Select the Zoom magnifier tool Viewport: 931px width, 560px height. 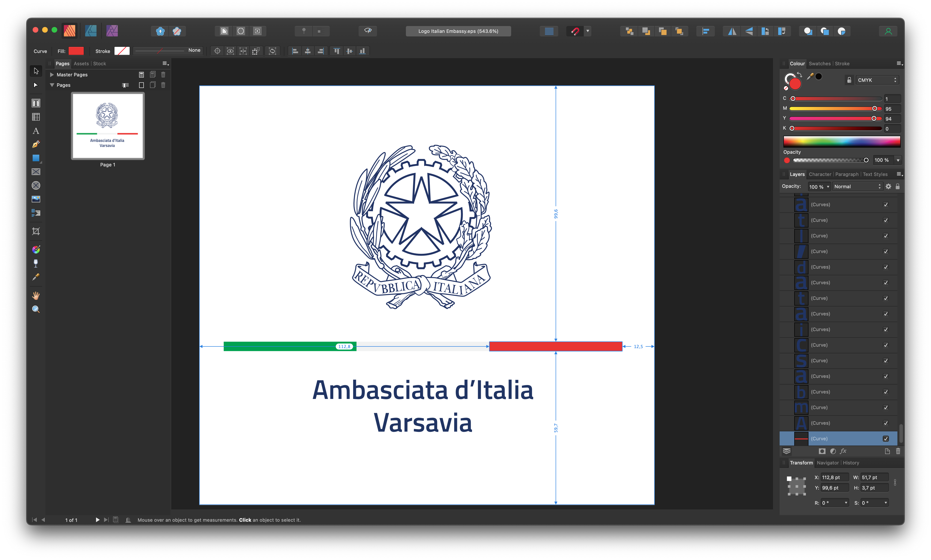36,309
